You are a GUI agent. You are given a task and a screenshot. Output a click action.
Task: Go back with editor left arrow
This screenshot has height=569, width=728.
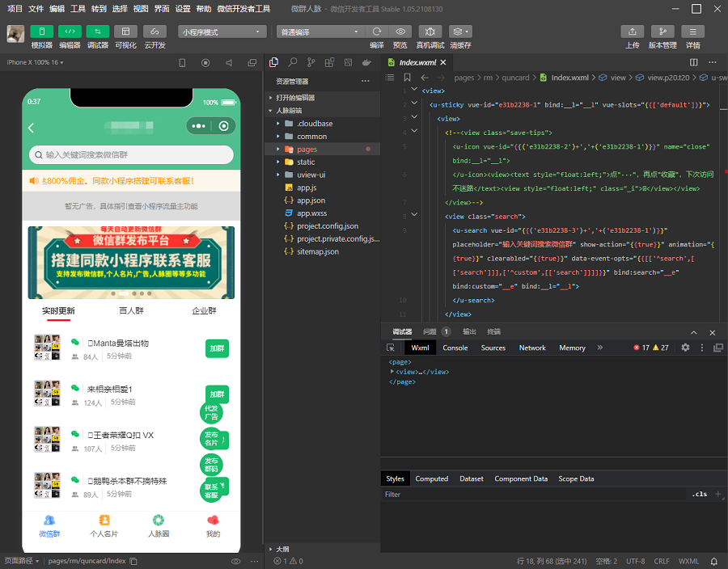tap(425, 78)
